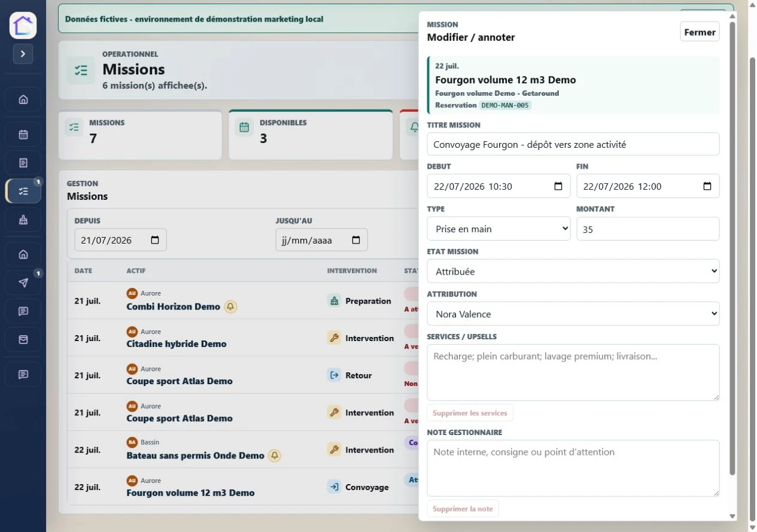The image size is (757, 532).
Task: Expand the sidebar with the chevron arrow
Action: [x=23, y=54]
